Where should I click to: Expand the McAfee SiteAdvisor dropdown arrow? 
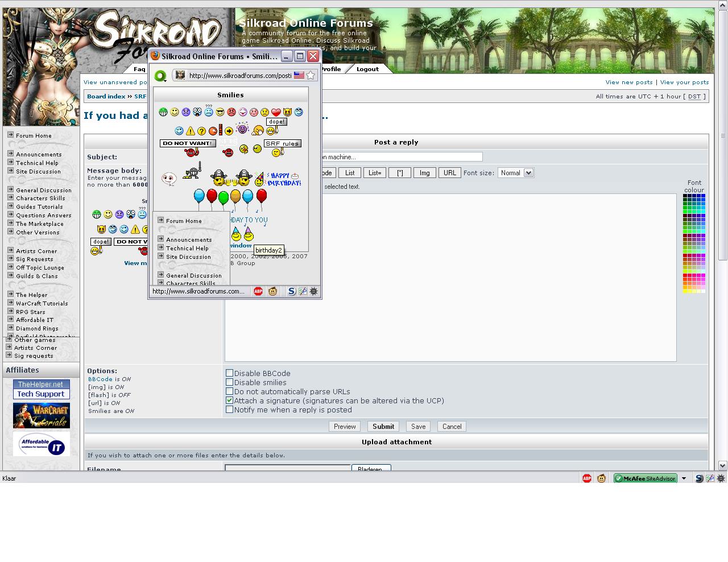684,478
